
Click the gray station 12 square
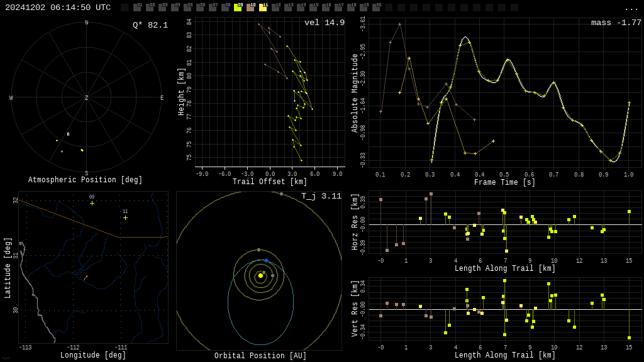pos(275,8)
